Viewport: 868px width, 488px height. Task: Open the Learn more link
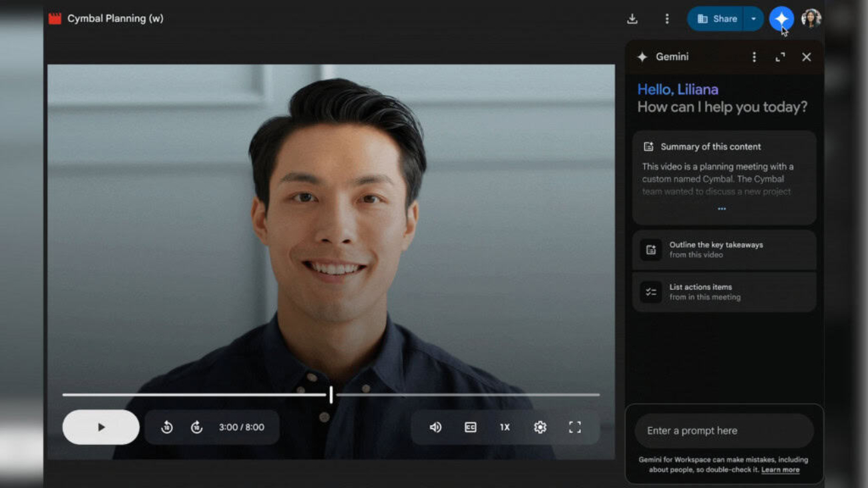780,470
